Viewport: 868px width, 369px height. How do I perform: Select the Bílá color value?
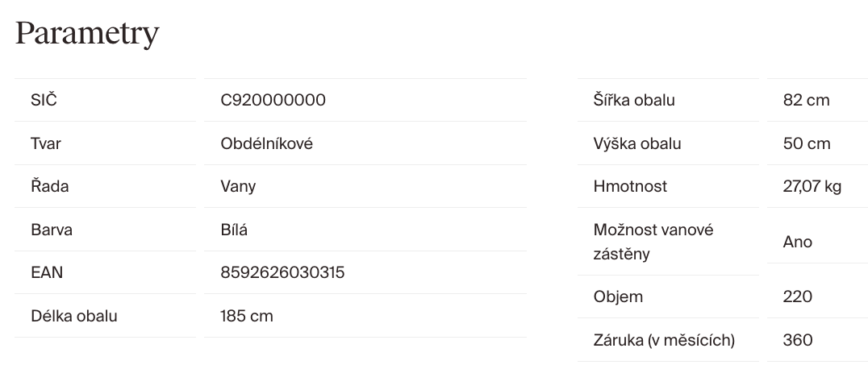click(234, 230)
